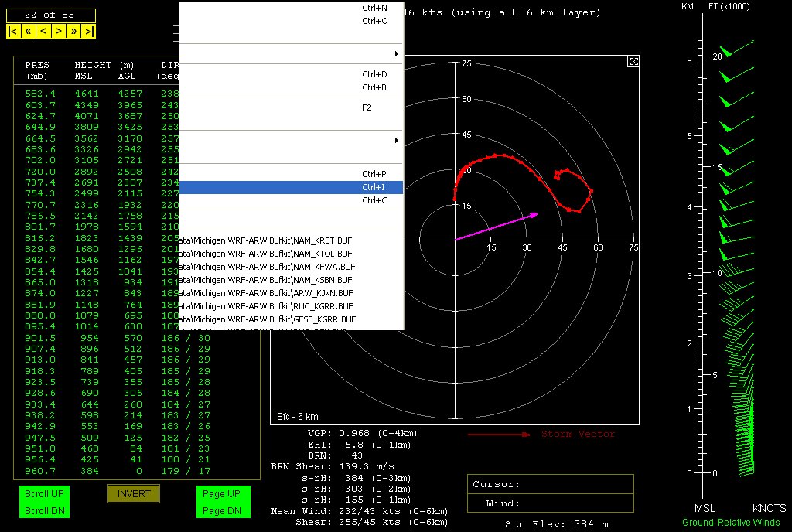Image resolution: width=792 pixels, height=532 pixels.
Task: Change the Sfc - 6 km layer label
Action: [298, 417]
